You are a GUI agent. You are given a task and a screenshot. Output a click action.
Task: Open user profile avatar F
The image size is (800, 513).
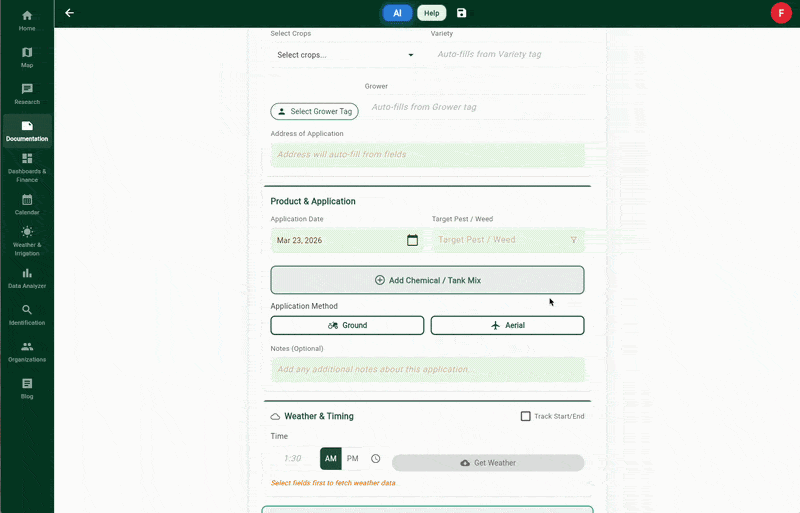pyautogui.click(x=781, y=13)
